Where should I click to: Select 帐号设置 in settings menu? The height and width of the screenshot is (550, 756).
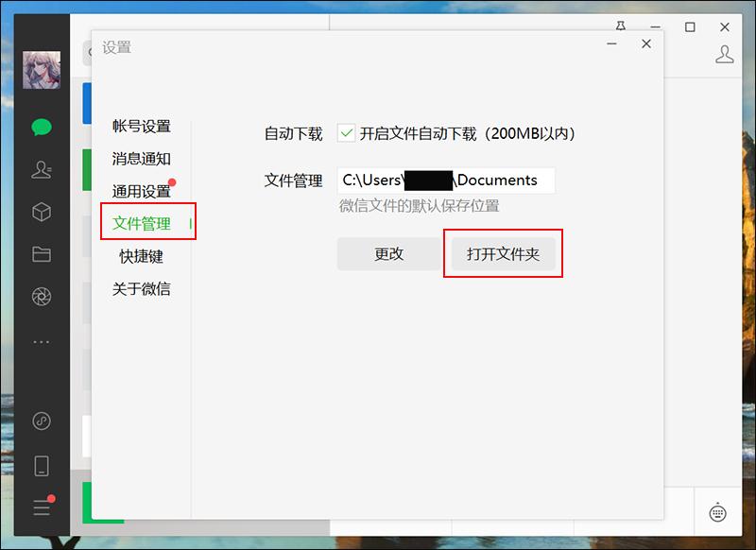click(141, 127)
